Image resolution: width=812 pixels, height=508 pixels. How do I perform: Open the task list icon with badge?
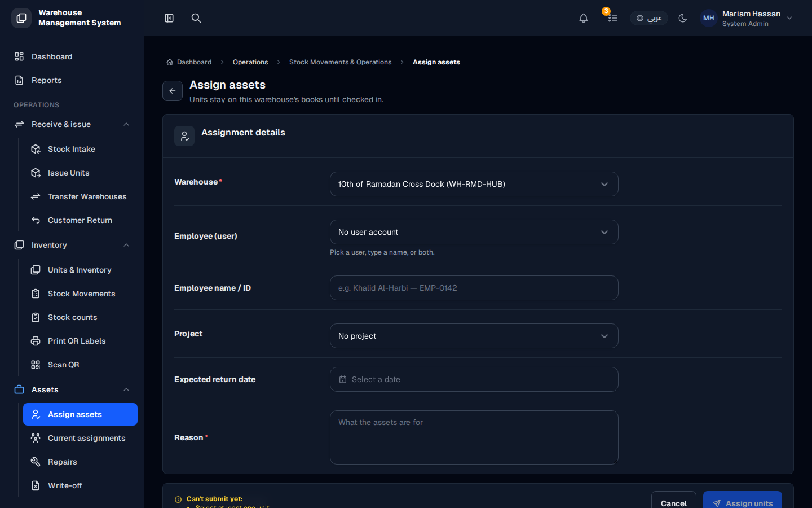tap(612, 18)
